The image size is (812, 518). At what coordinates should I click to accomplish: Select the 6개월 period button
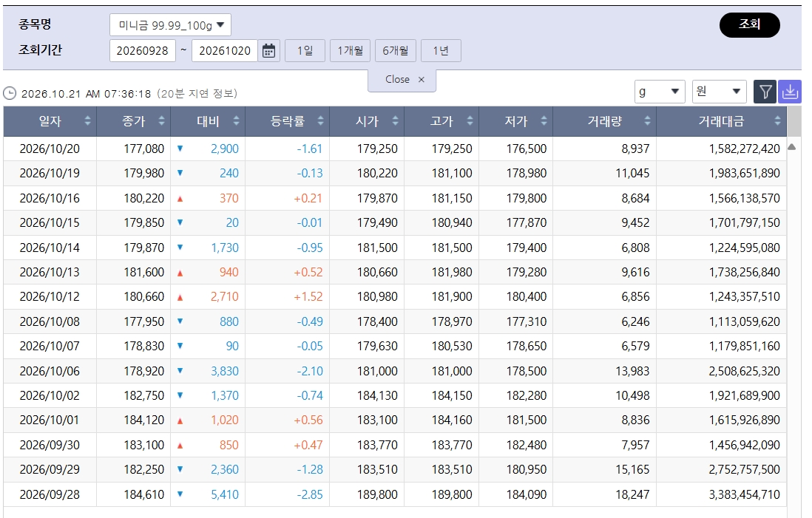[x=396, y=51]
